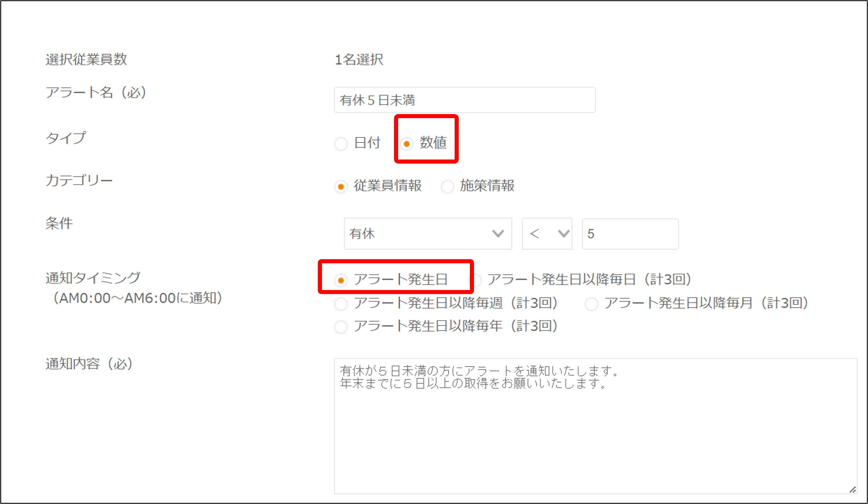
Task: Select the 日付 type radio button
Action: 341,143
